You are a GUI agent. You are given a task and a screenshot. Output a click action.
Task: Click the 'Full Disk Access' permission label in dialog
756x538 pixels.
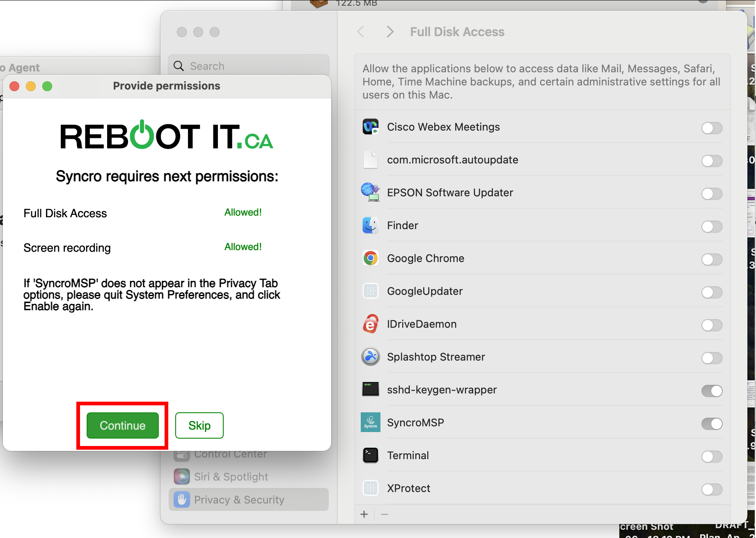(65, 214)
